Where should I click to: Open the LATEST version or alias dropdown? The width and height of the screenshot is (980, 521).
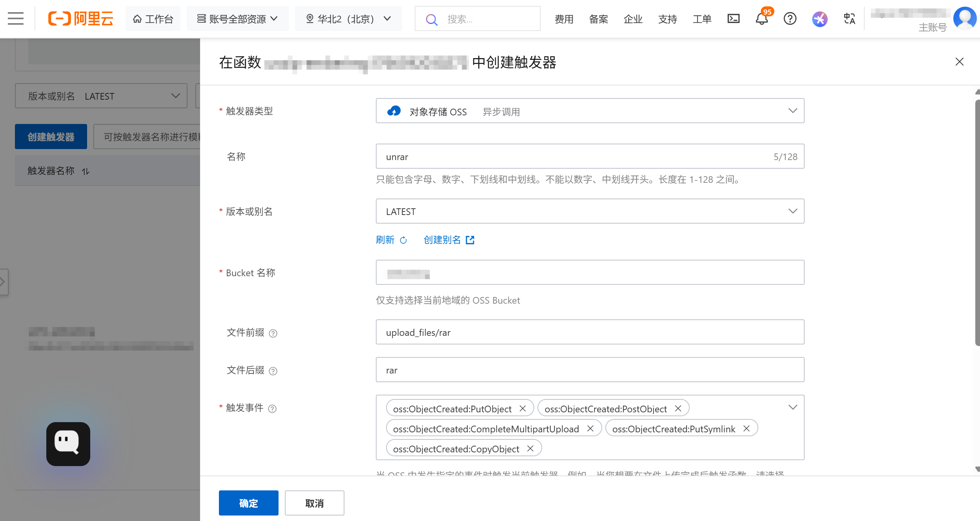(x=590, y=211)
